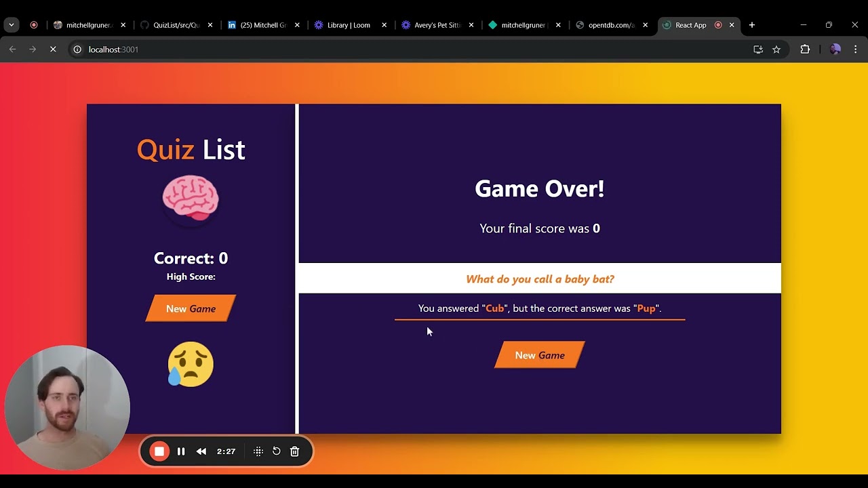Switch to the QuizList/src GitHub tab
This screenshot has height=488, width=868.
click(176, 25)
